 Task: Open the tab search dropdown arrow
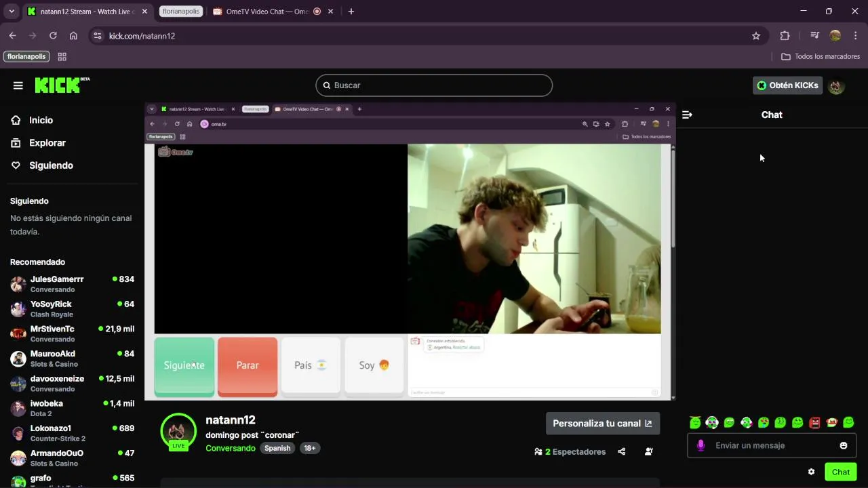pos(12,12)
